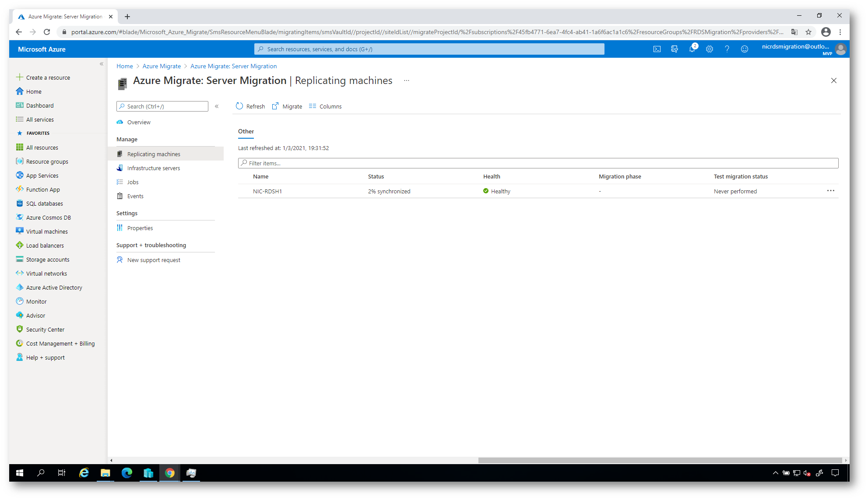Image resolution: width=868 pixels, height=500 pixels.
Task: Click Migrate in the command bar
Action: [287, 106]
